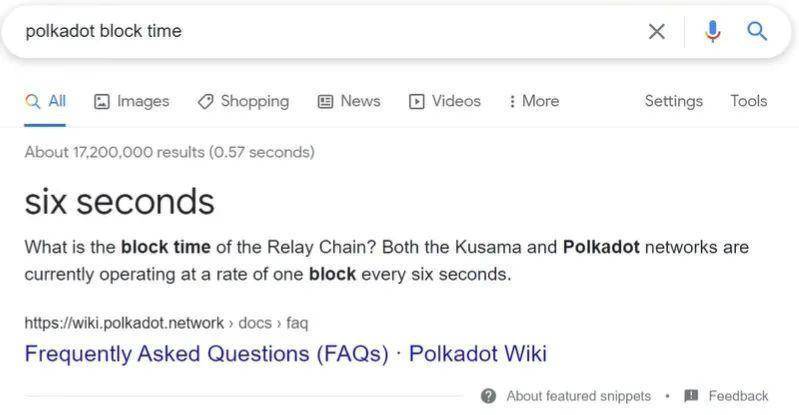Start voice search with the microphone icon

pyautogui.click(x=712, y=32)
